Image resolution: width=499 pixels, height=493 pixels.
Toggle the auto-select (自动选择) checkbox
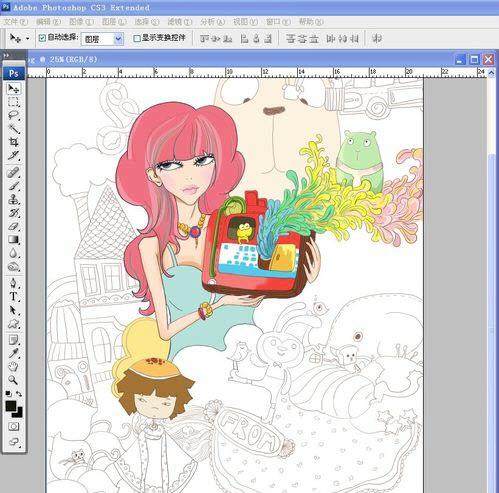coord(42,38)
